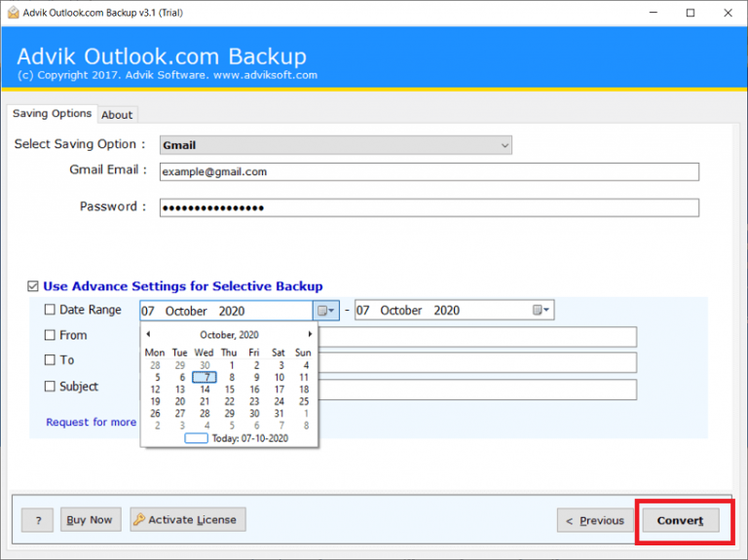
Task: Select October 22 in the calendar
Action: point(230,401)
